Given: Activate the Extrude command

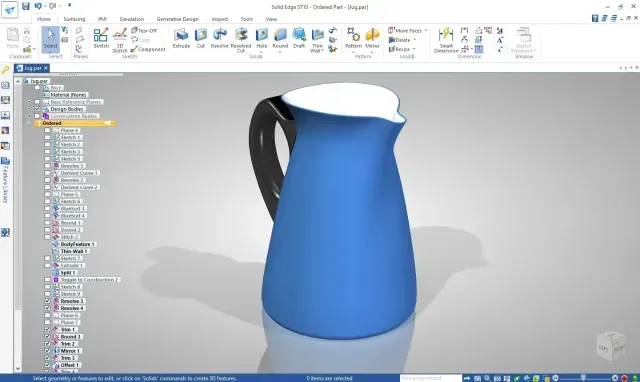Looking at the screenshot, I should (181, 38).
